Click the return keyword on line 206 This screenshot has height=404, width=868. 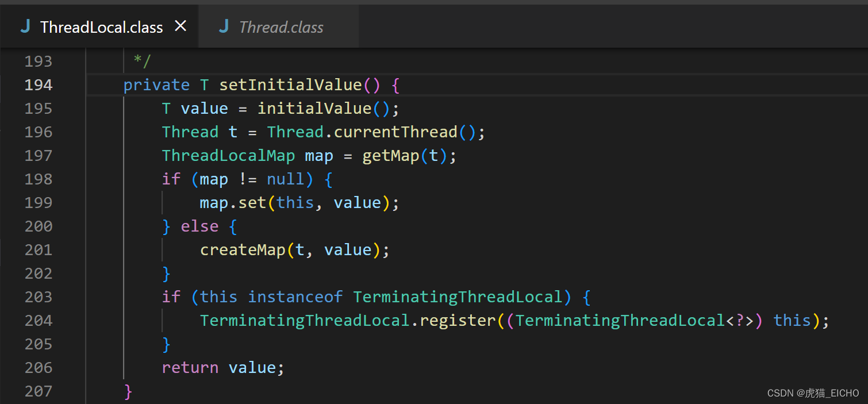190,368
